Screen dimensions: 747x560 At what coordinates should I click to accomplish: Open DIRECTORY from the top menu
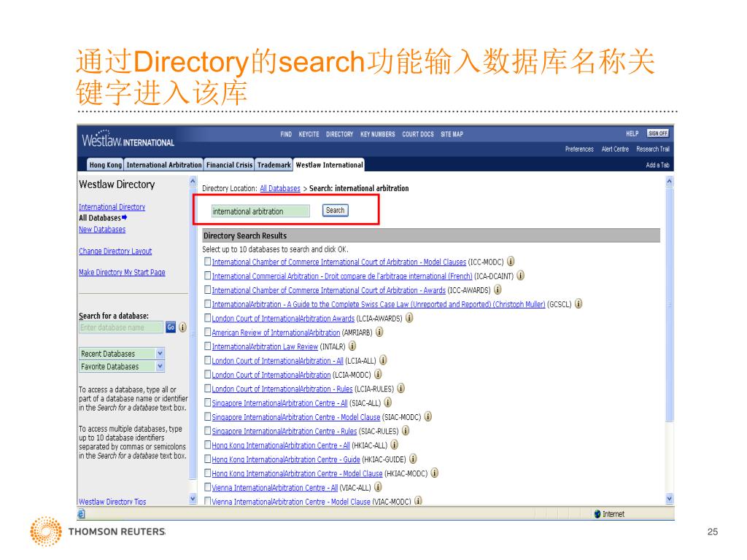pyautogui.click(x=340, y=134)
